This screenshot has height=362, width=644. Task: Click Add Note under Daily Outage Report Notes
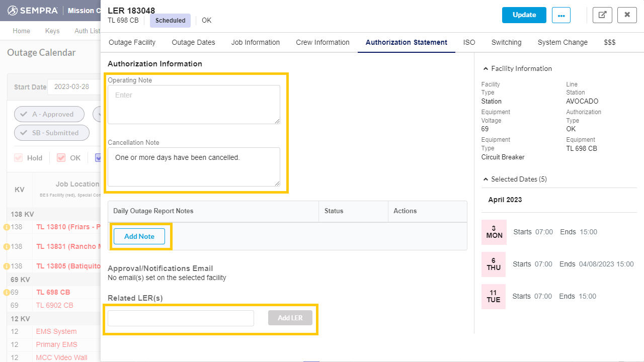[139, 236]
